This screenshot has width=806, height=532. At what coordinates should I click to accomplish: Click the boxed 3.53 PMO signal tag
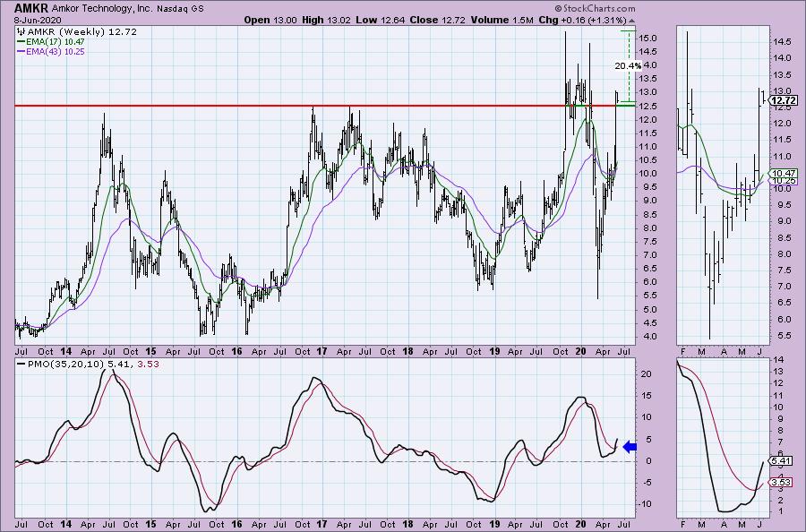[x=782, y=482]
